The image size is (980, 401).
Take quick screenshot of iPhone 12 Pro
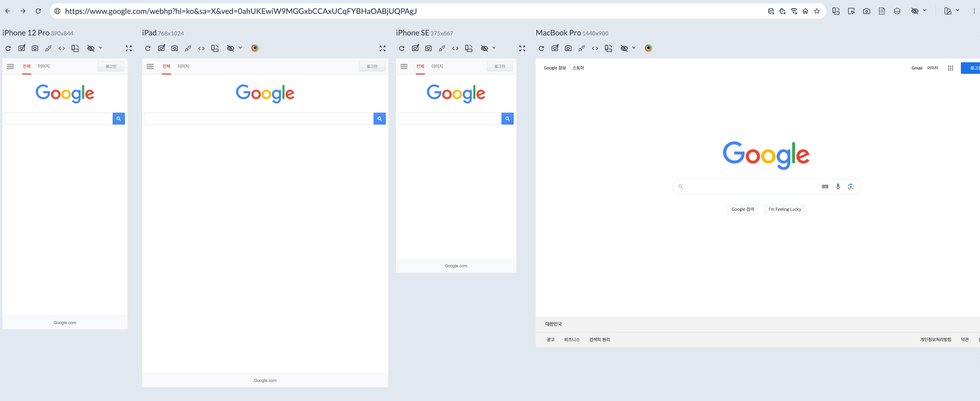click(x=22, y=48)
